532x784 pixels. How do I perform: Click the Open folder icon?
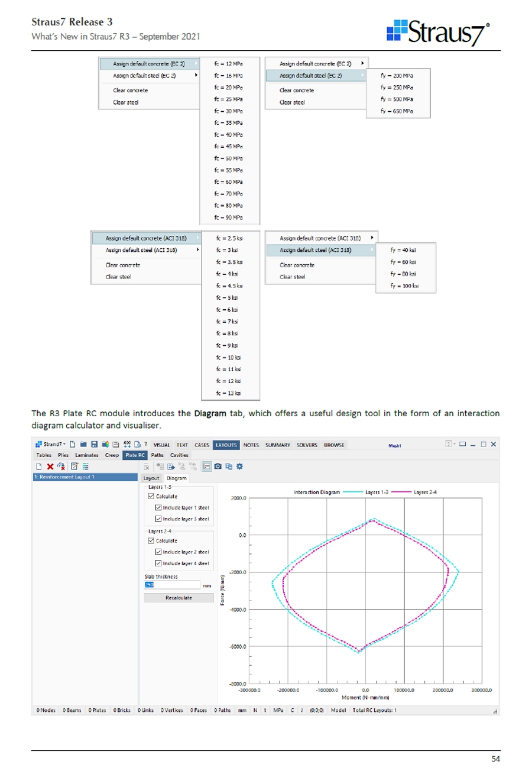coord(83,445)
